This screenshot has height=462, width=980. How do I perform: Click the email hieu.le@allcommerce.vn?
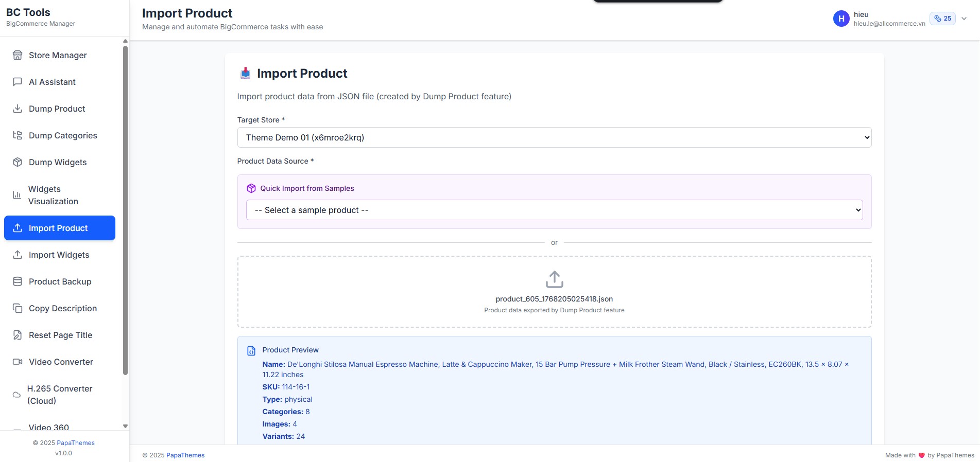click(x=889, y=24)
